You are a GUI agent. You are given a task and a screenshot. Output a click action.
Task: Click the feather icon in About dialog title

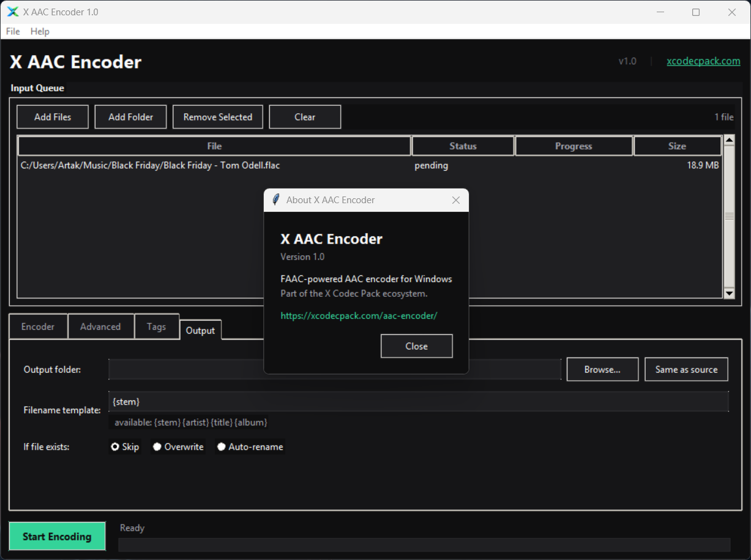[276, 200]
